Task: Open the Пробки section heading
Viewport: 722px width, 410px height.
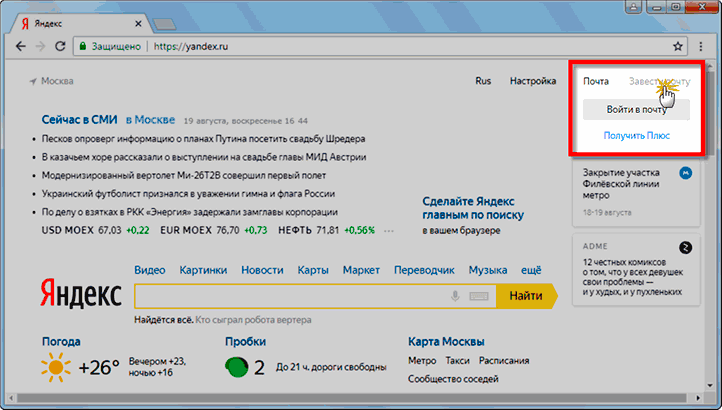Action: coord(245,341)
